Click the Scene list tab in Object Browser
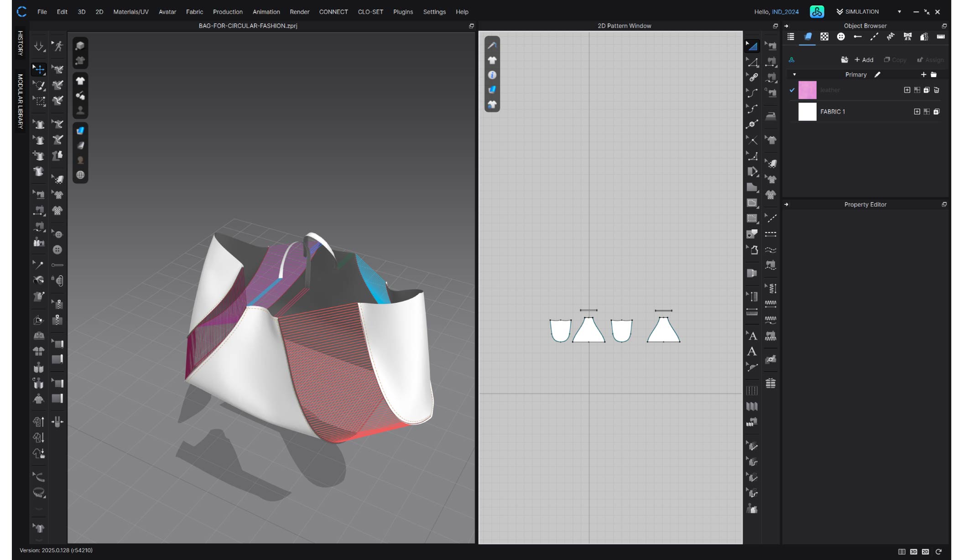The image size is (963, 560). click(791, 37)
